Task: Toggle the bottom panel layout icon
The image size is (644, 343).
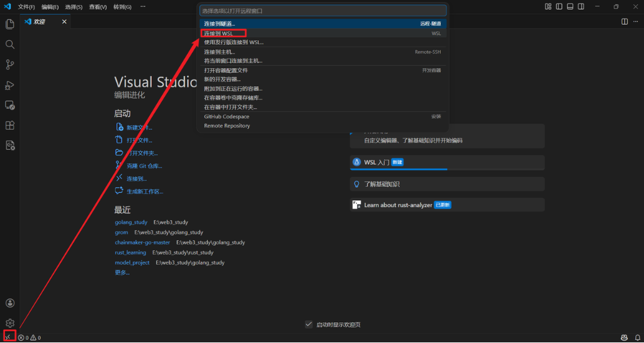Action: point(570,6)
